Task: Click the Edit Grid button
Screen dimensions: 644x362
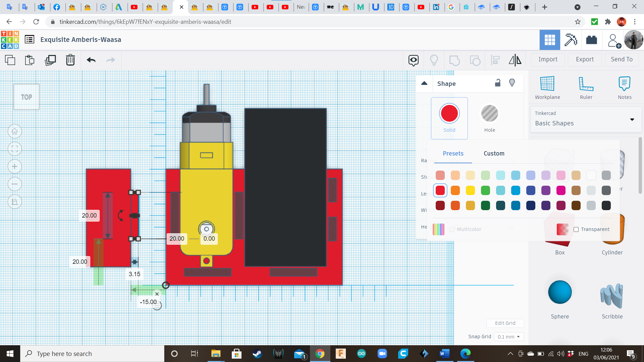Action: (505, 323)
